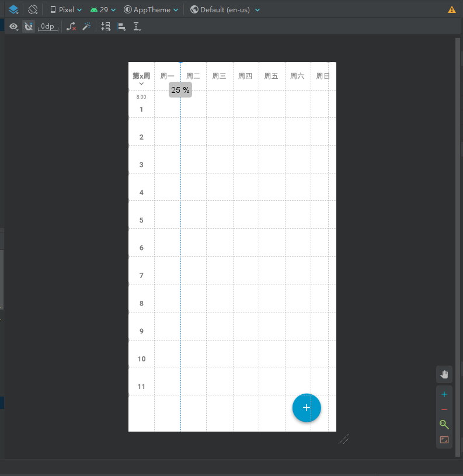Screen dimensions: 463x476
Task: Toggle the device orientation icon
Action: (x=33, y=10)
